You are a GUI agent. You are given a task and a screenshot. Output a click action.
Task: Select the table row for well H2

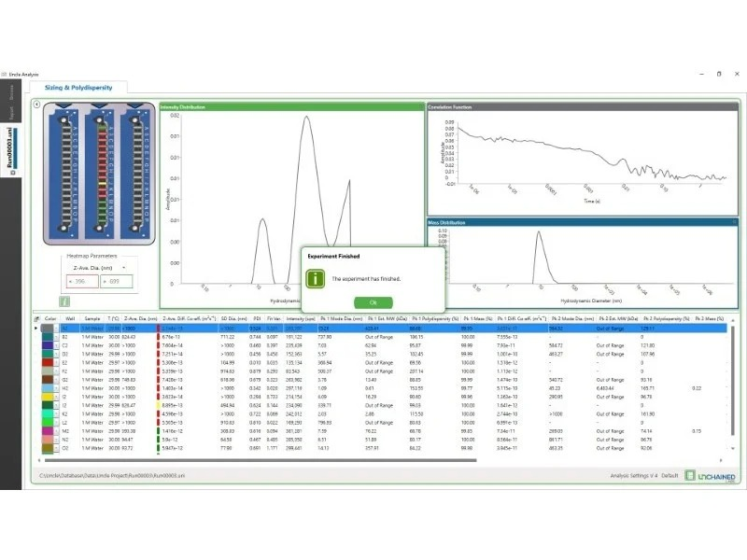[x=384, y=388]
